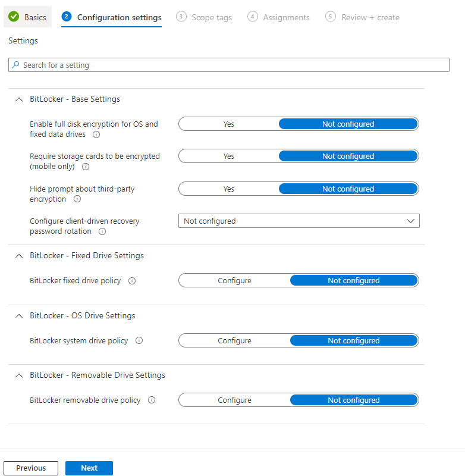Select Not configured for storage cards encryption

(x=348, y=156)
